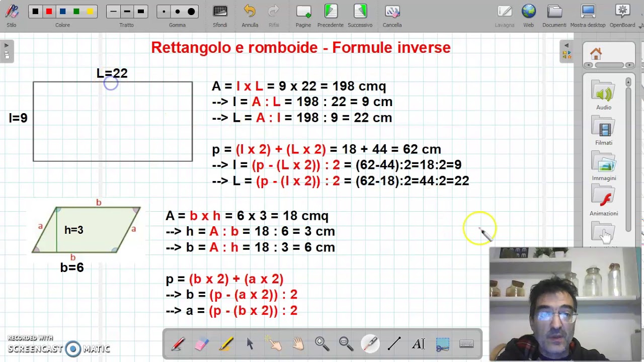Click the webcam video thumbnail
The height and width of the screenshot is (362, 644).
point(565,304)
